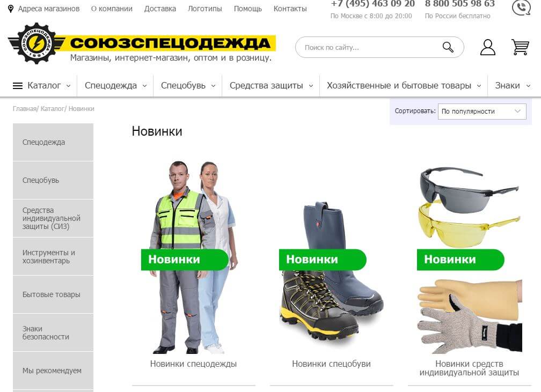Go to Главная breadcrumb link

pos(25,109)
